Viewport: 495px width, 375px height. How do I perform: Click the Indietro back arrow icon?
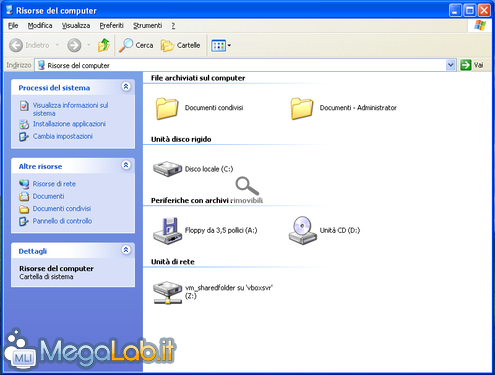pyautogui.click(x=16, y=45)
